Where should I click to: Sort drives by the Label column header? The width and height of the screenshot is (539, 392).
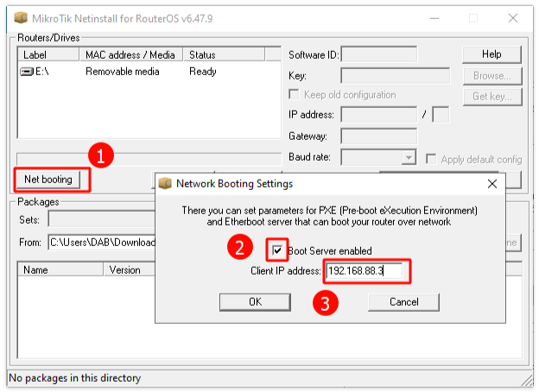coord(48,55)
